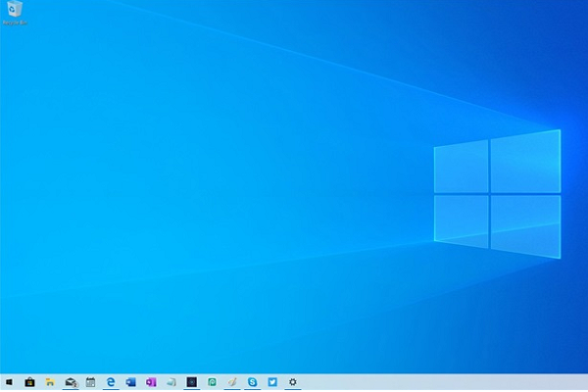Launch Microsoft Store from the taskbar
This screenshot has width=588, height=392.
tap(29, 381)
